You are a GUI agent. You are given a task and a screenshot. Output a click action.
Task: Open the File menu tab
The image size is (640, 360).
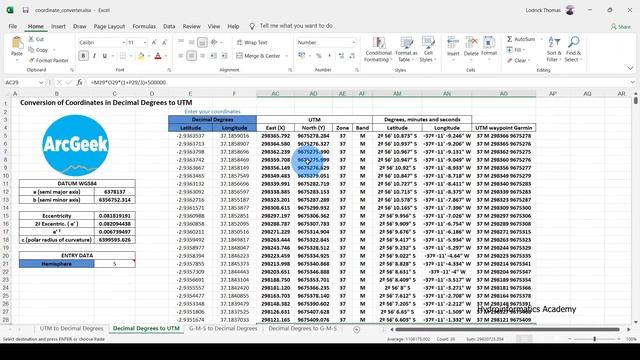(13, 26)
